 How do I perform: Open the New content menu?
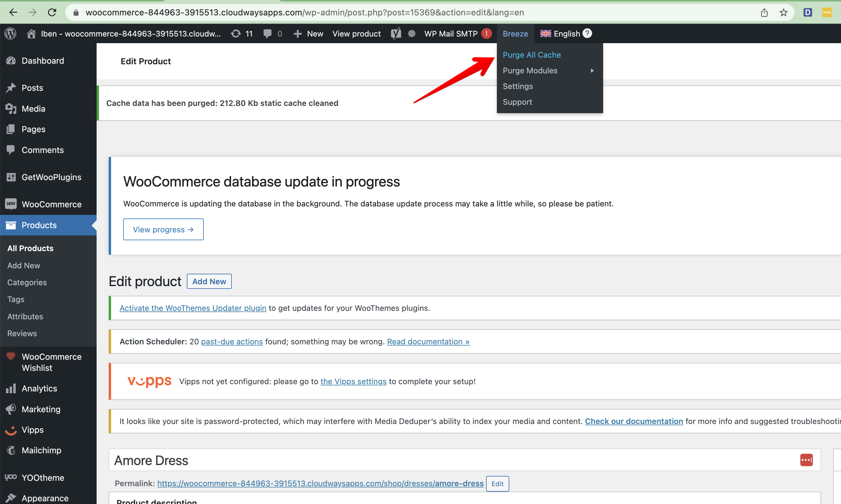click(309, 33)
